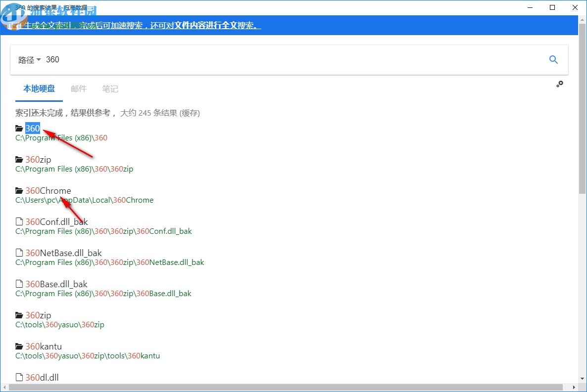Open the 360zip folder in Program Files
Screen dimensions: 587x392
[x=38, y=160]
